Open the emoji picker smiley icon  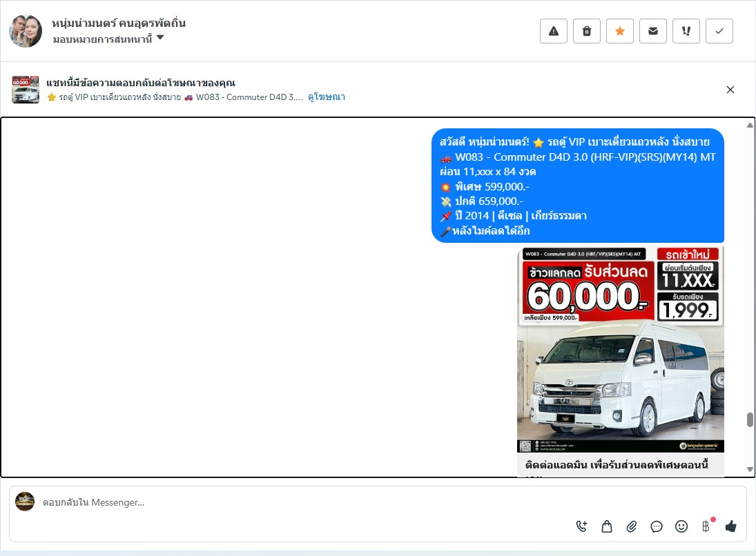(681, 526)
